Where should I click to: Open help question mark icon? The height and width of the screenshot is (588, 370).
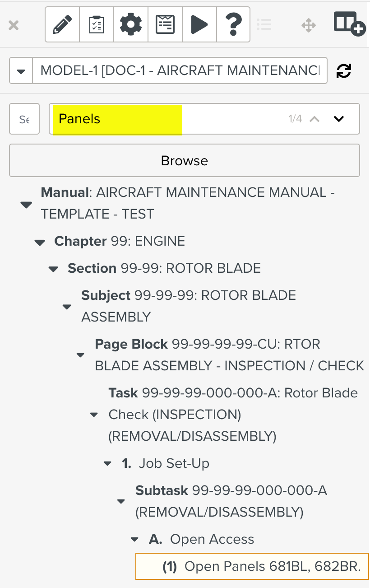tap(233, 24)
